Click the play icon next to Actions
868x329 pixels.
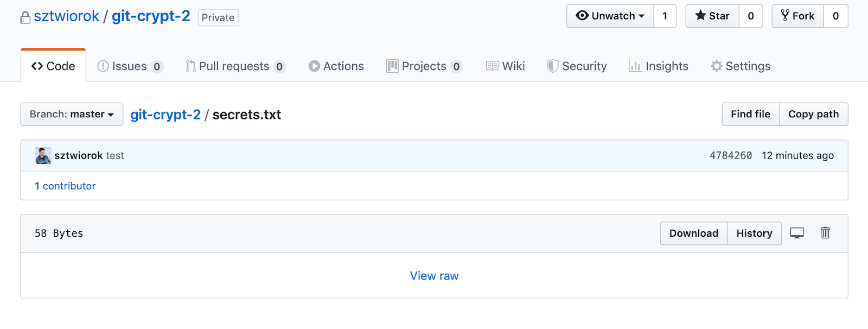[315, 66]
